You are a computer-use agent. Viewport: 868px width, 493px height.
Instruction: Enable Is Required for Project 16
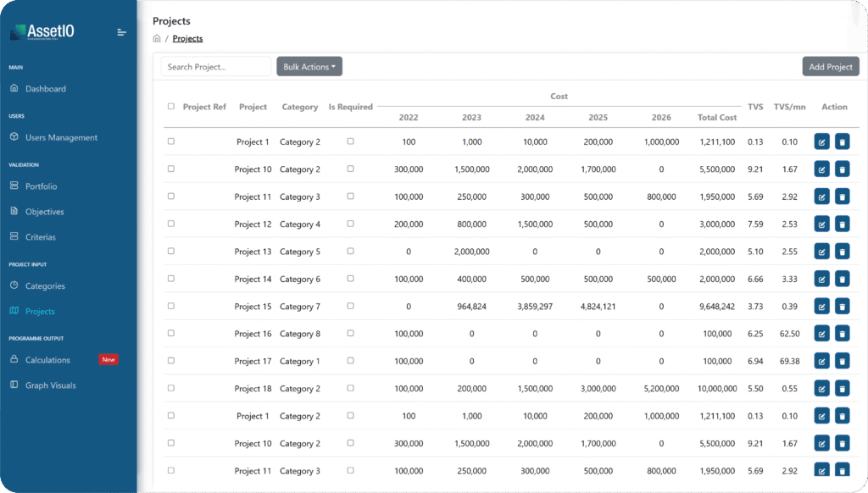(x=350, y=333)
